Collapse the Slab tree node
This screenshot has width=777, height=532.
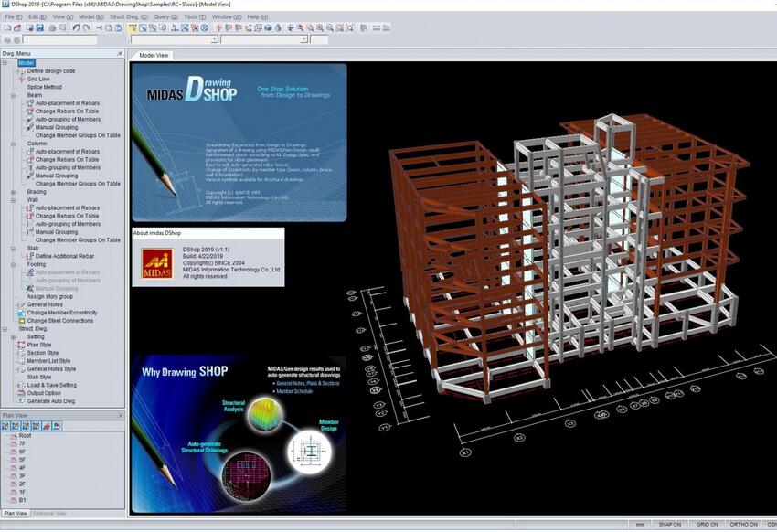14,249
